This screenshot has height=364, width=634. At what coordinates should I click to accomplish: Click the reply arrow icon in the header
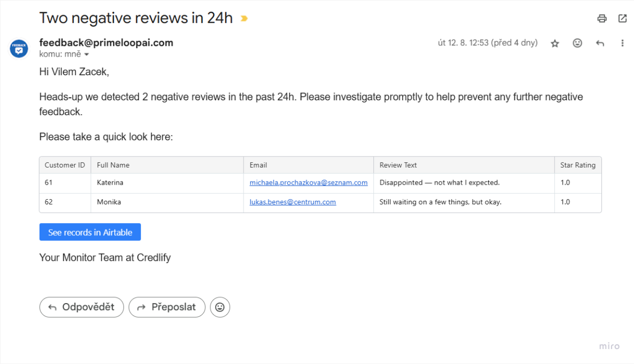click(600, 43)
